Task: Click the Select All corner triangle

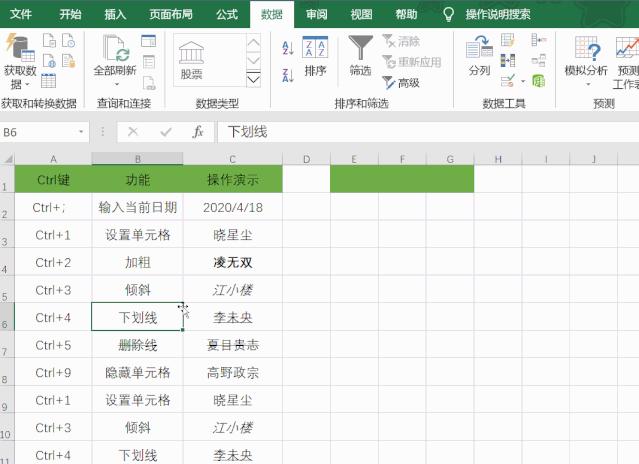Action: click(7, 158)
